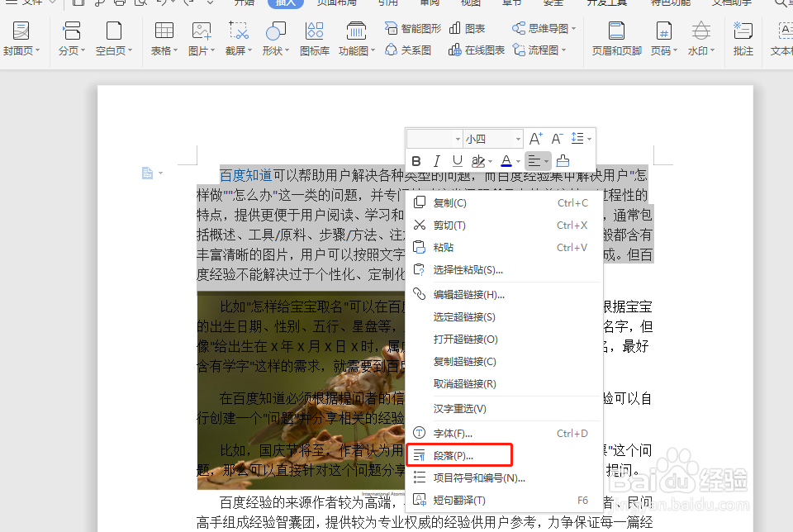Click decrease font size in mini toolbar
Screen dimensions: 793x532
tap(557, 139)
